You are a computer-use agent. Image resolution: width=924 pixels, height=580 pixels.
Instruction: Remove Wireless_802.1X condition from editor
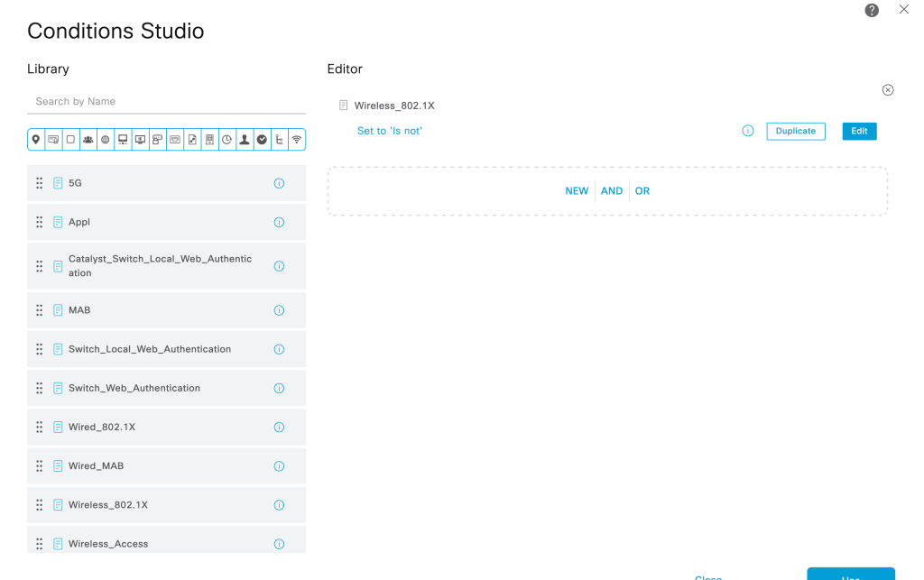click(x=888, y=90)
